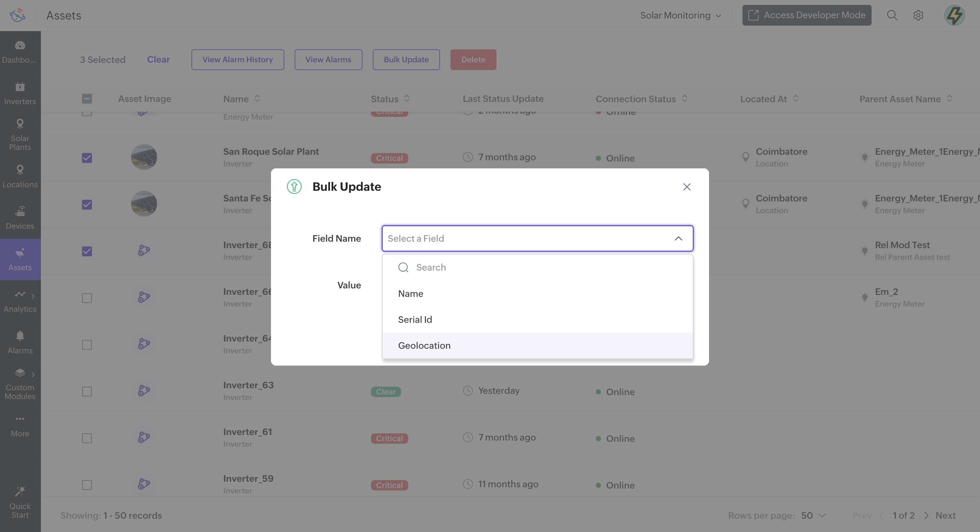The width and height of the screenshot is (980, 532).
Task: Open the Solar Monitoring app switcher
Action: coord(680,15)
